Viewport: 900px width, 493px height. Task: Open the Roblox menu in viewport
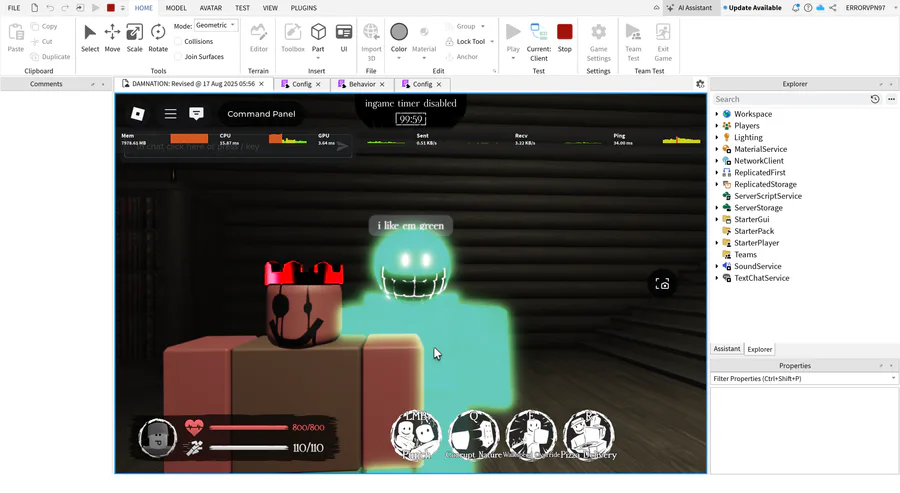click(x=138, y=114)
